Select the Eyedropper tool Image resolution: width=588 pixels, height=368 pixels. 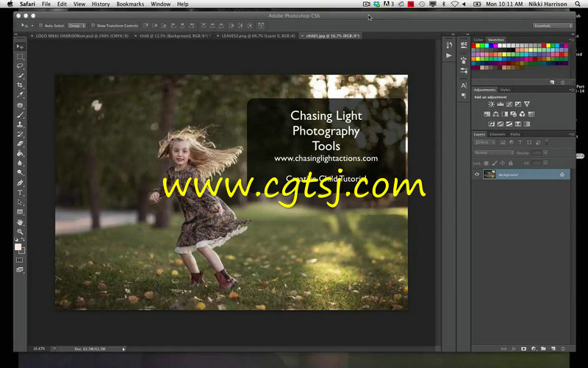20,96
